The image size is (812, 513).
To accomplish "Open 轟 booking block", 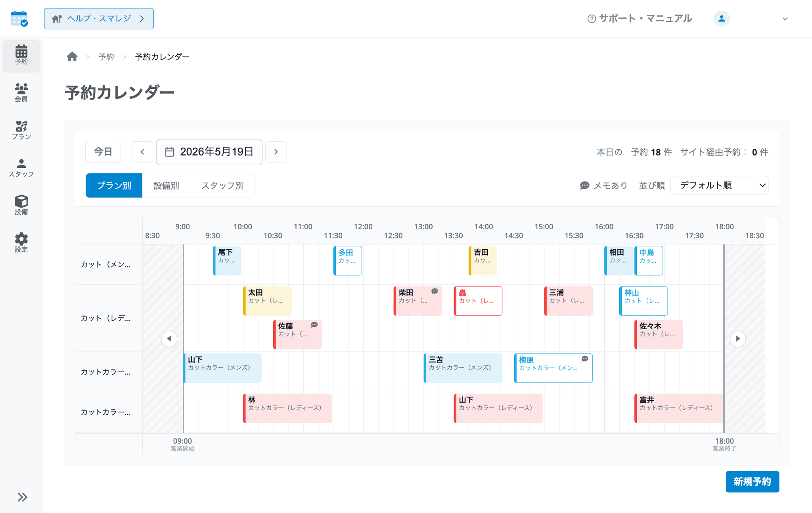I will [478, 301].
